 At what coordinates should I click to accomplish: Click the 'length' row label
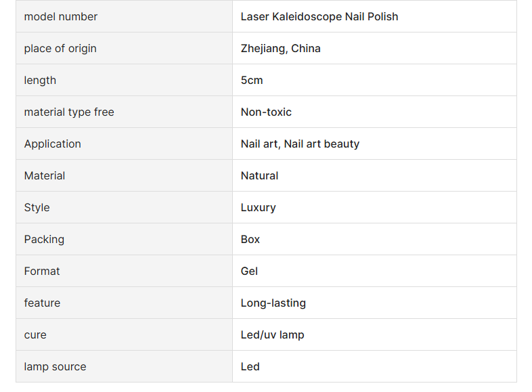(x=40, y=81)
